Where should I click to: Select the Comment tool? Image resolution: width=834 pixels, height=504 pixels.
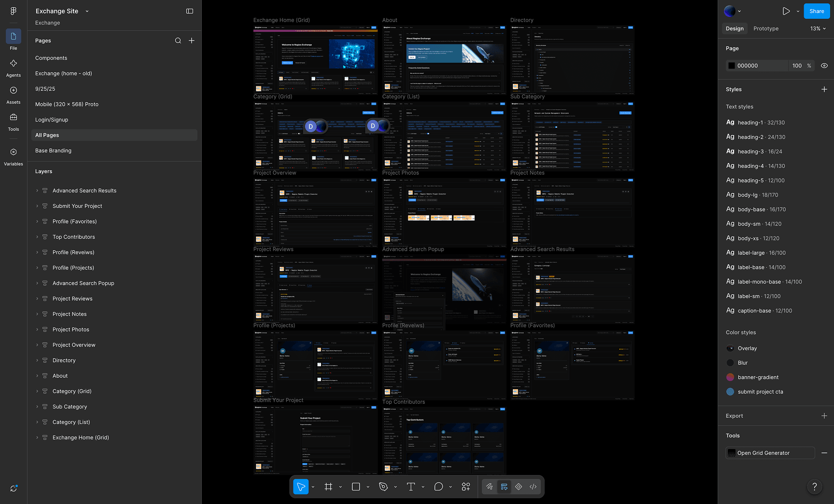click(438, 487)
